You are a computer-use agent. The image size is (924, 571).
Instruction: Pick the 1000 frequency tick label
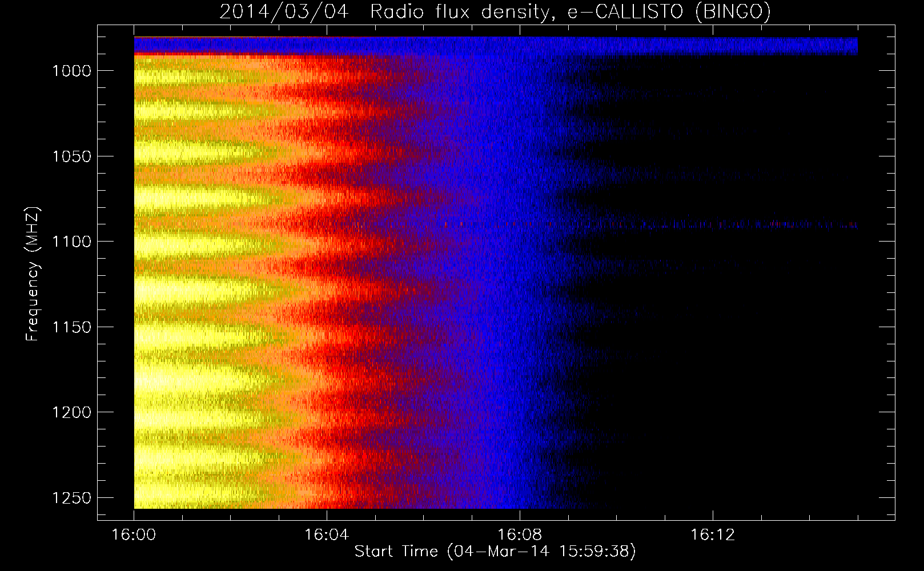point(71,71)
